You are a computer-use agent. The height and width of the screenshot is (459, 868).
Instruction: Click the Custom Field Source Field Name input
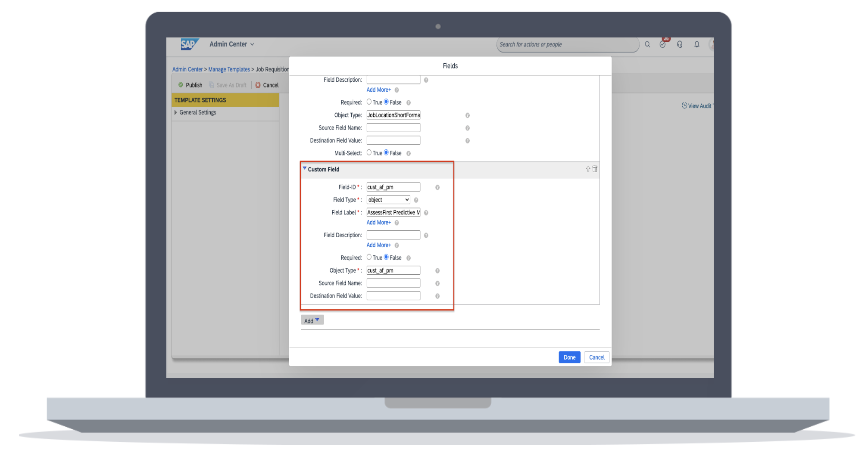coord(393,283)
